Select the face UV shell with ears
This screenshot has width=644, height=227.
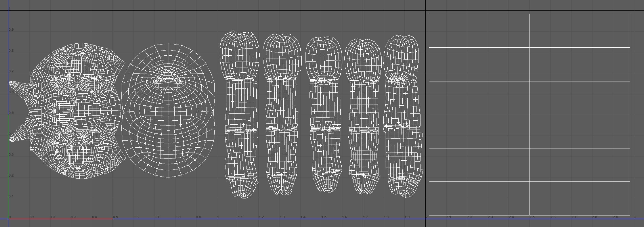(67, 111)
